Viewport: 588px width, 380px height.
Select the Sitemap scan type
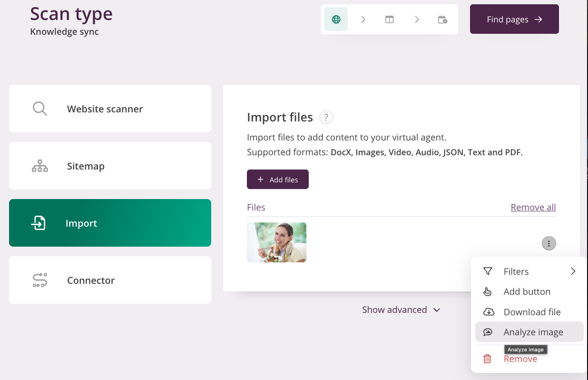pos(110,166)
